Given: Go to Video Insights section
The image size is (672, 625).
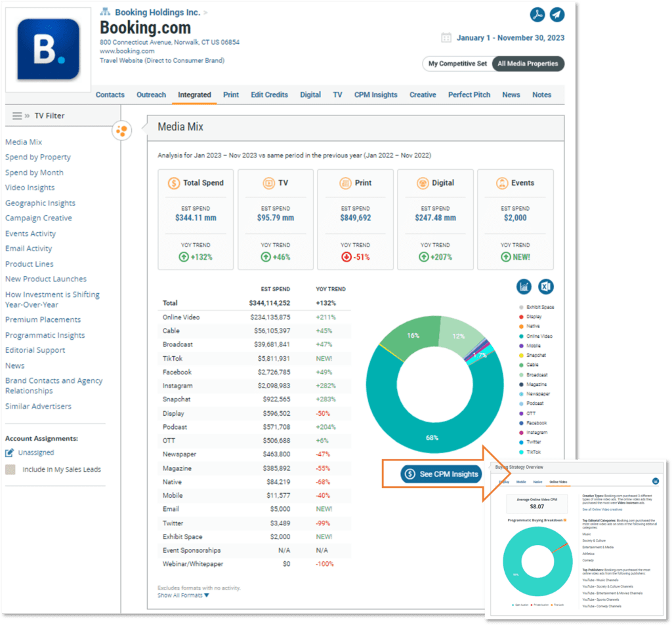Looking at the screenshot, I should tap(30, 188).
